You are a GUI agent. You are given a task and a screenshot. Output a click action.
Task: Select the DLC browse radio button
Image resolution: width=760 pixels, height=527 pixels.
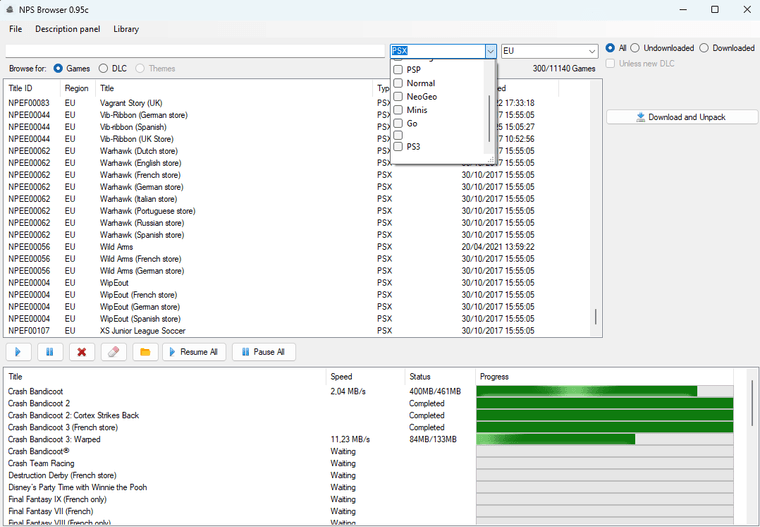(102, 68)
